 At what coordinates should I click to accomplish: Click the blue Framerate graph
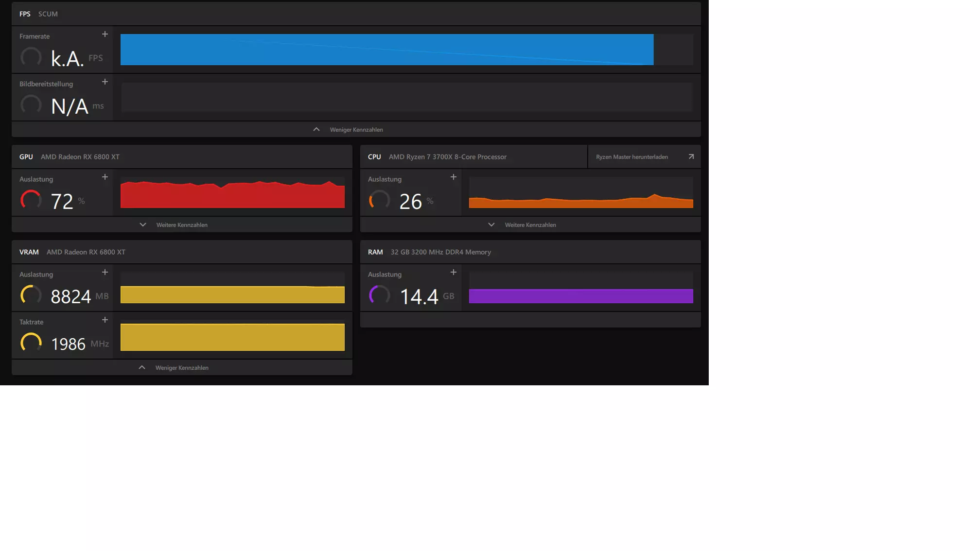pyautogui.click(x=386, y=50)
